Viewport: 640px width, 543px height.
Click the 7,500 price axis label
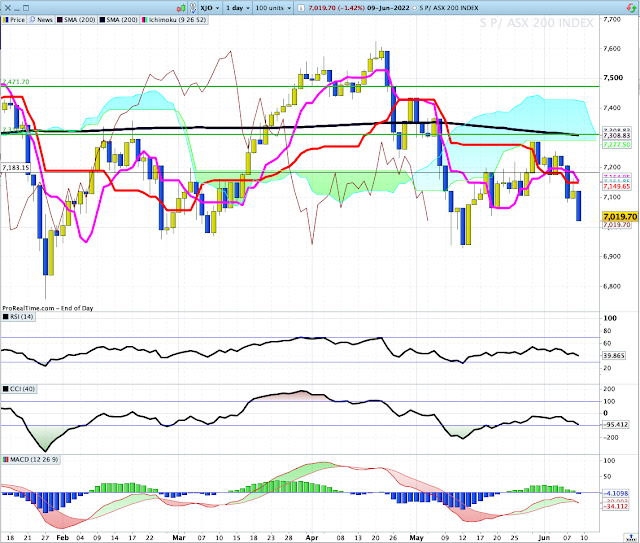[x=613, y=78]
